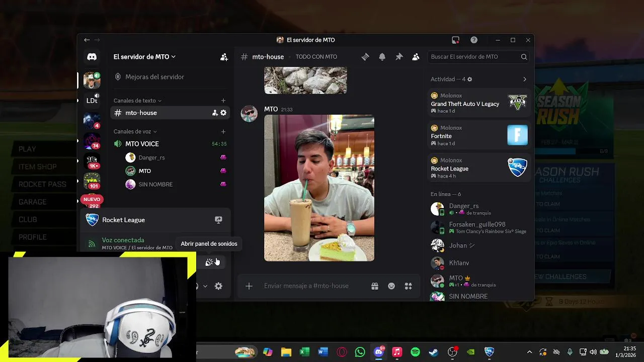Select ROCKET PASS in Rocket League menu
This screenshot has width=644, height=362.
pos(42,185)
